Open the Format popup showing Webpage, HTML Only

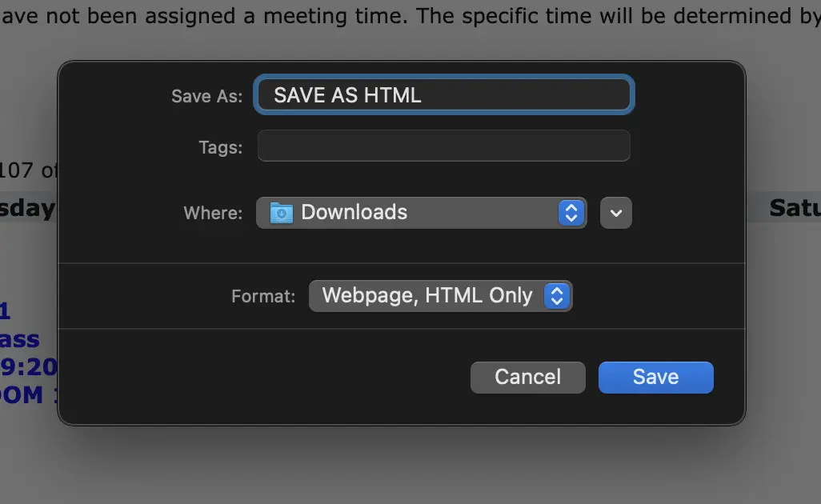(440, 296)
